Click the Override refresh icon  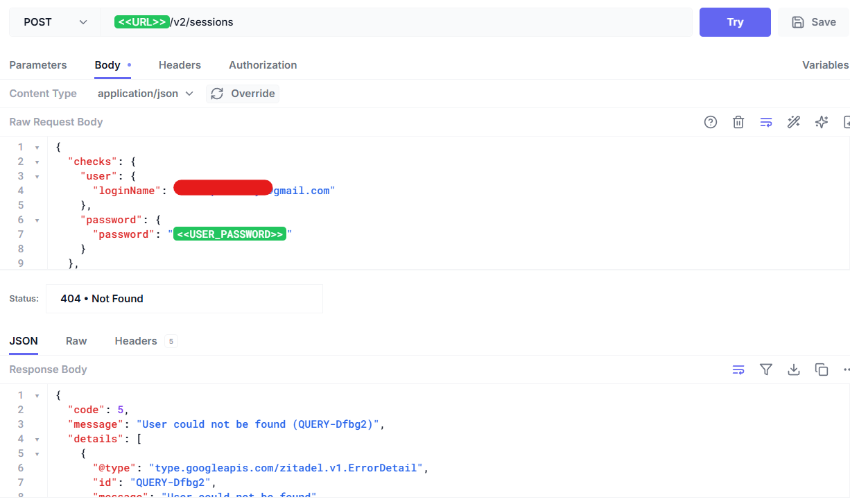tap(217, 94)
